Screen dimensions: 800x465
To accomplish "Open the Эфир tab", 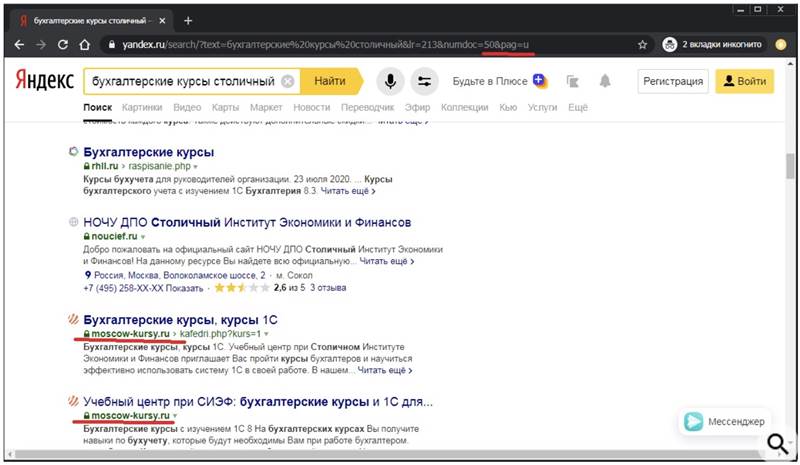I will tap(417, 108).
